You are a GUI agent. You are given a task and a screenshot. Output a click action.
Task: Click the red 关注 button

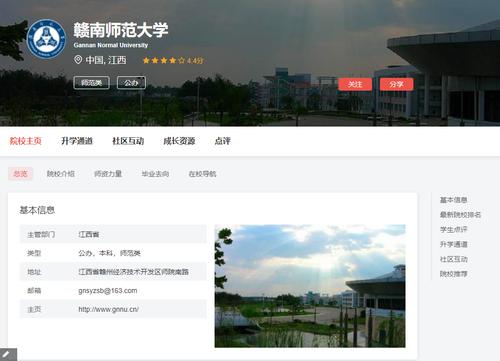coord(355,84)
